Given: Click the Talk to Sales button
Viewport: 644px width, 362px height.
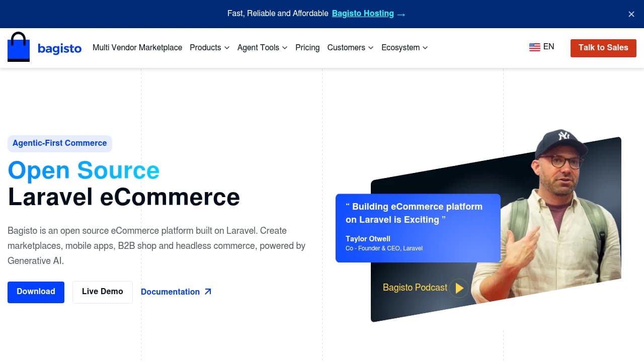Looking at the screenshot, I should pyautogui.click(x=603, y=48).
